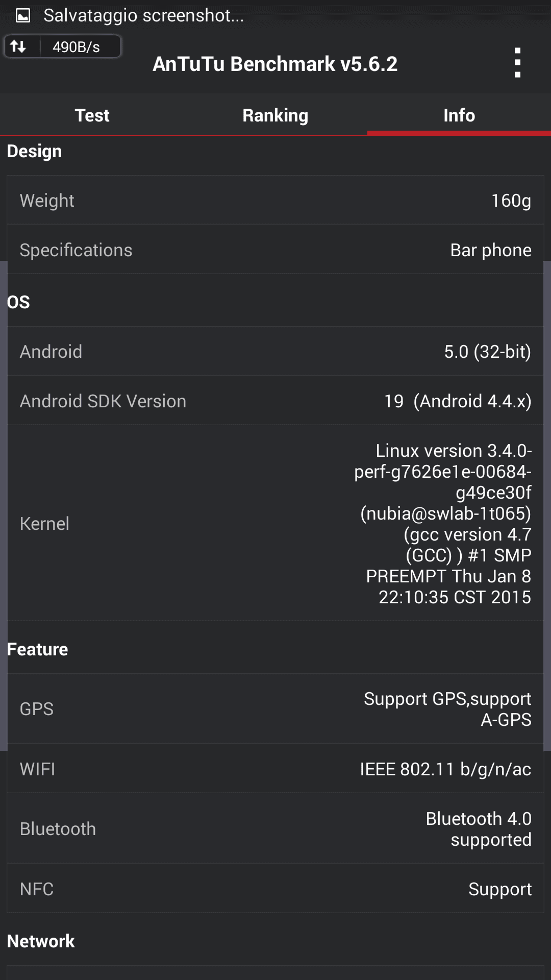
Task: Tap the Feature section header
Action: (38, 649)
